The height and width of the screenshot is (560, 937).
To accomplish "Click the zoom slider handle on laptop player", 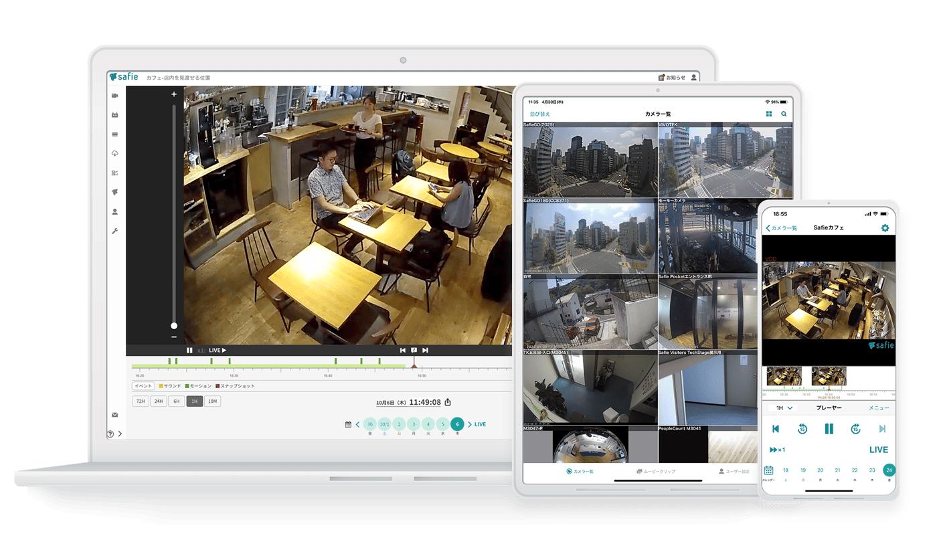I will coord(174,326).
